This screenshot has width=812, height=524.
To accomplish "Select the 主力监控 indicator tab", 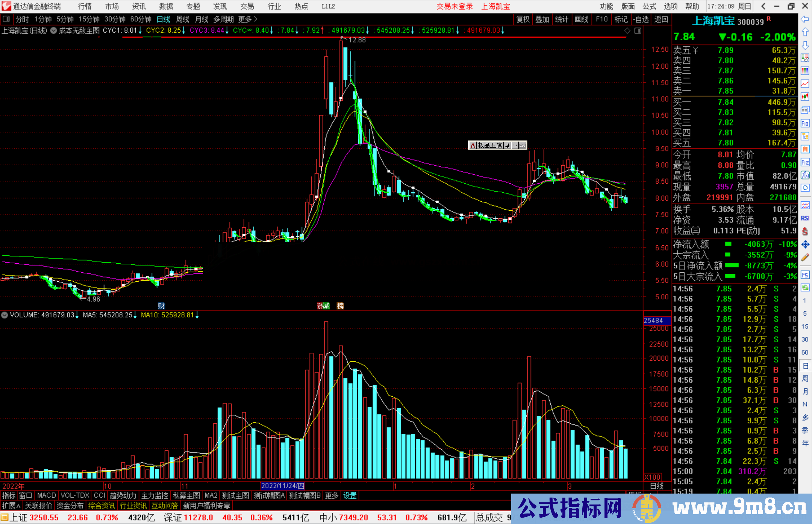I will [x=155, y=496].
